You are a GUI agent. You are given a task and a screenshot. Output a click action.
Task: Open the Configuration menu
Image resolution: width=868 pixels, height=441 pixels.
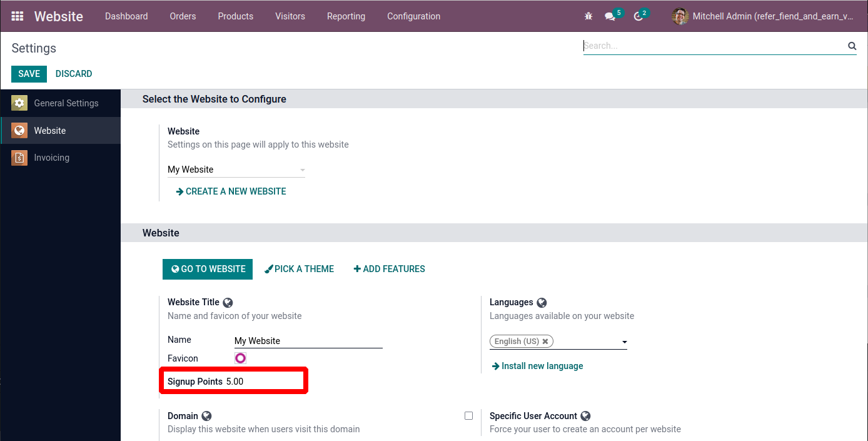pyautogui.click(x=413, y=16)
